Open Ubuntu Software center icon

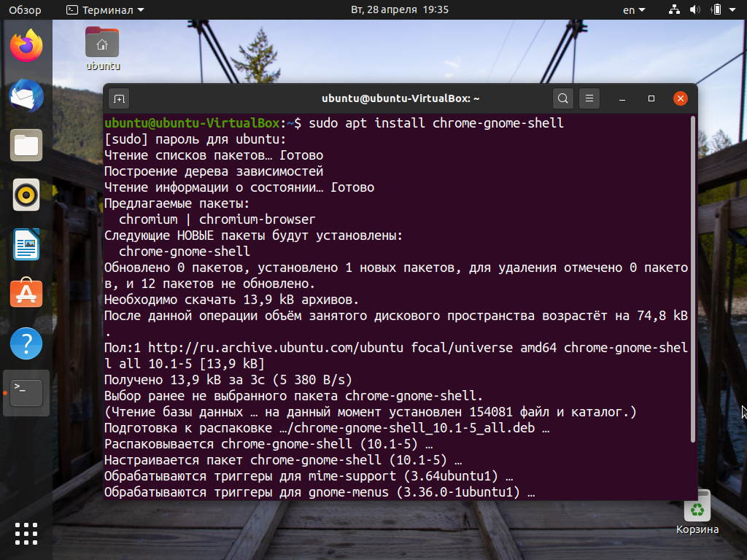pyautogui.click(x=26, y=293)
